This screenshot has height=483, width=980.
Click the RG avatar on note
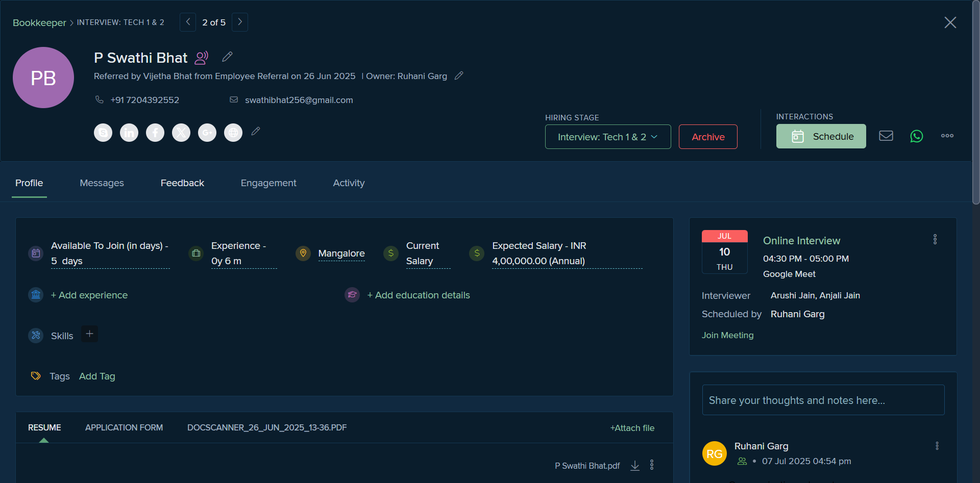tap(715, 453)
